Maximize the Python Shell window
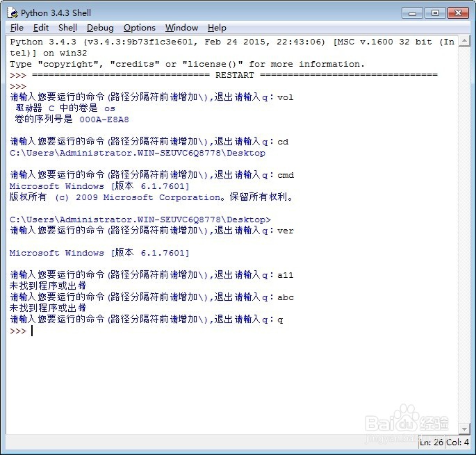 coord(435,13)
